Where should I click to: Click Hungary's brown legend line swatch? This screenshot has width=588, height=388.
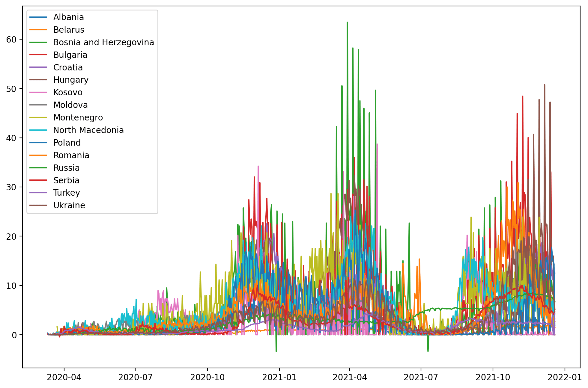pyautogui.click(x=38, y=80)
